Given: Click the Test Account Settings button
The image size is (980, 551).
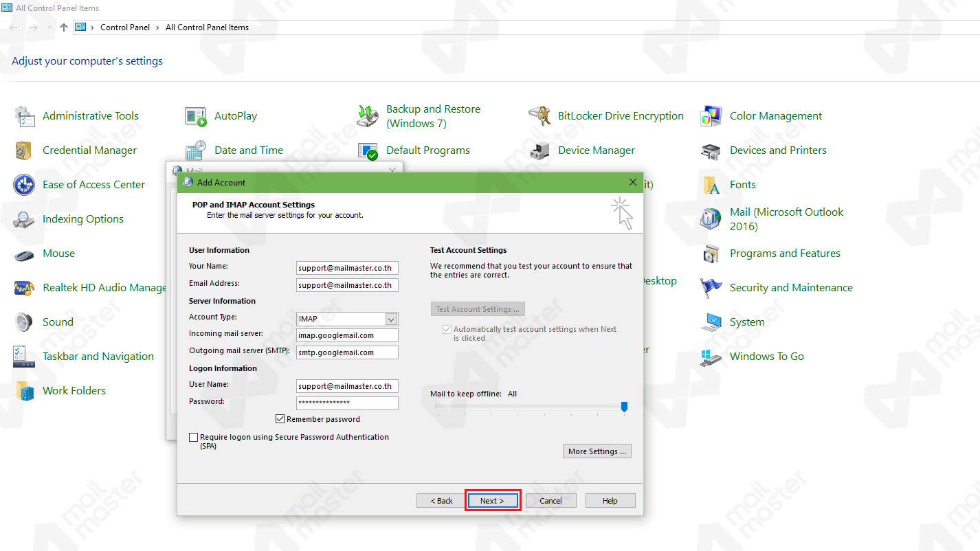Looking at the screenshot, I should click(478, 309).
